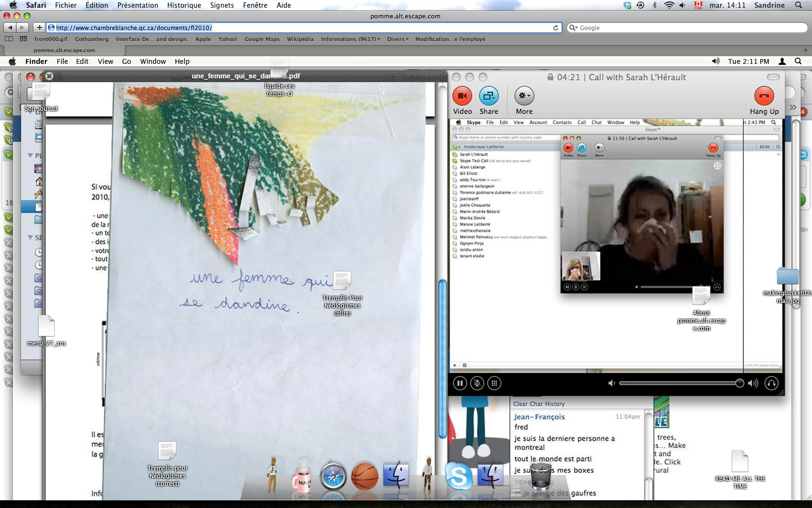Go forward with Safari forward arrow
Screen dimensions: 812x508
(x=22, y=28)
